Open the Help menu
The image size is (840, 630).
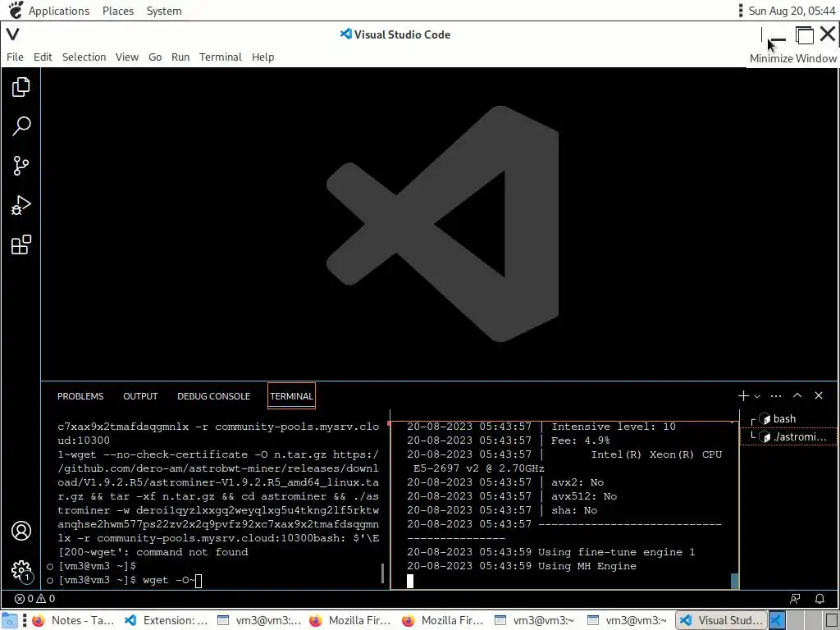pos(263,57)
